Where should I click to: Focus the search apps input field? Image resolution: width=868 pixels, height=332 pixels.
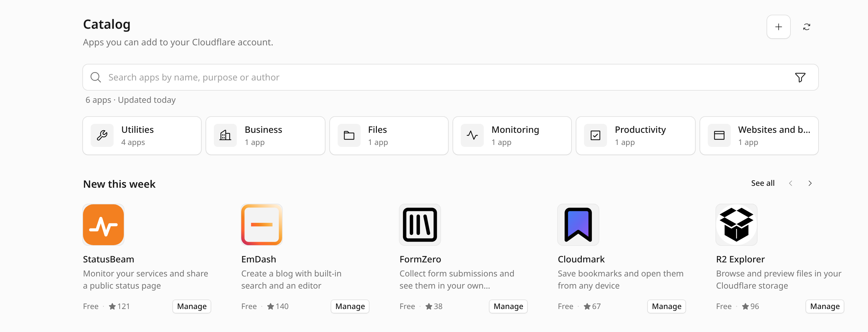451,77
